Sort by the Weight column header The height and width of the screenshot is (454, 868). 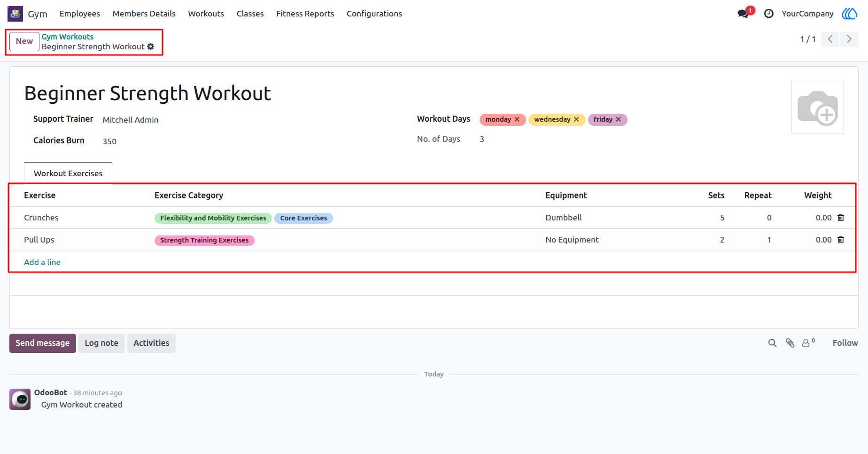point(818,196)
